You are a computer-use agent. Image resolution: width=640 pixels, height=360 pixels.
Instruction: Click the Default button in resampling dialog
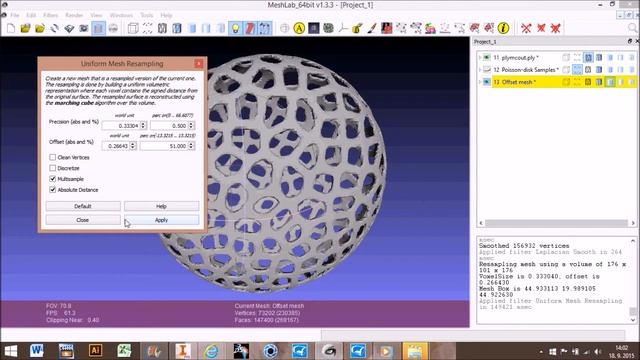(83, 206)
